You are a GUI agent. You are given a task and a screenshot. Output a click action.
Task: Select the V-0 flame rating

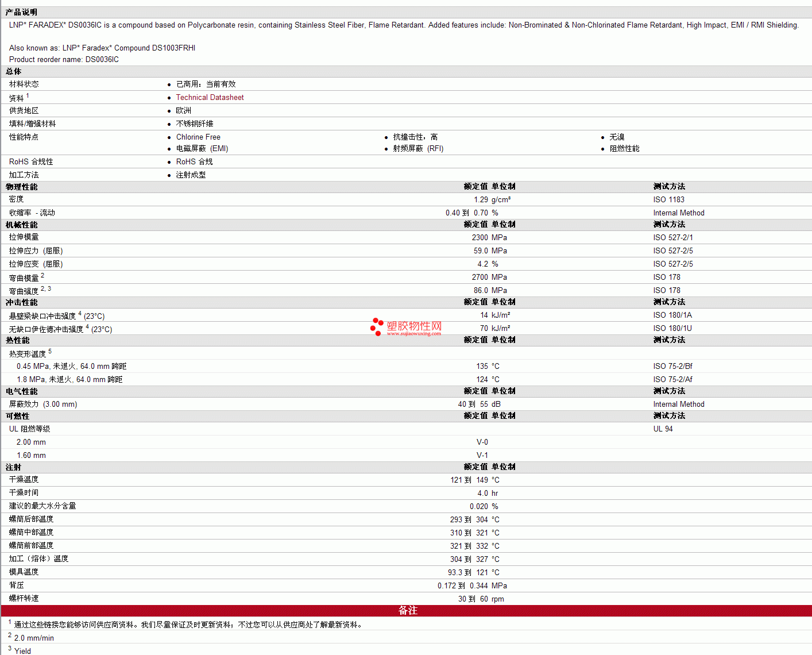482,442
